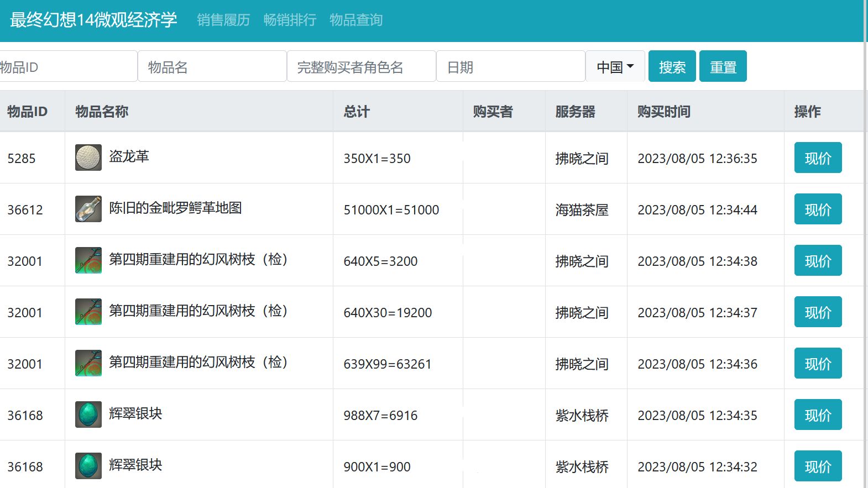Click server 海猫茶屋
Screen dimensions: 868x488
(x=582, y=210)
